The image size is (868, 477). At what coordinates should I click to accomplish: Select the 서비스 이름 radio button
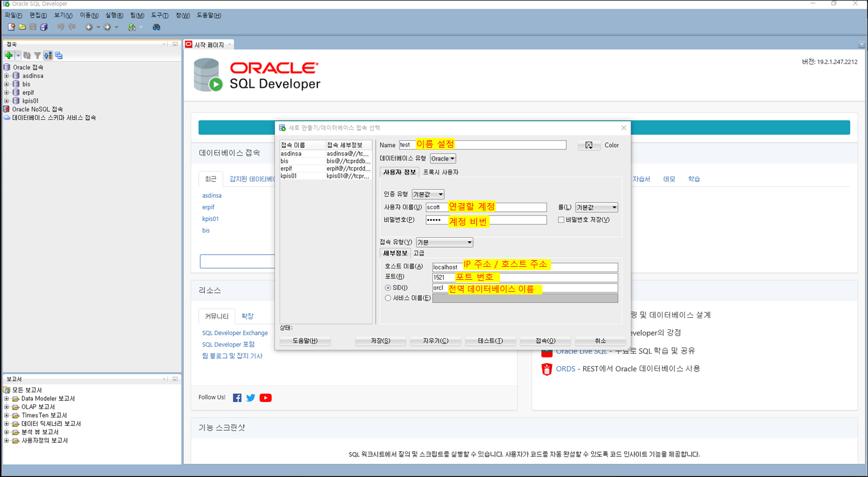coord(388,298)
